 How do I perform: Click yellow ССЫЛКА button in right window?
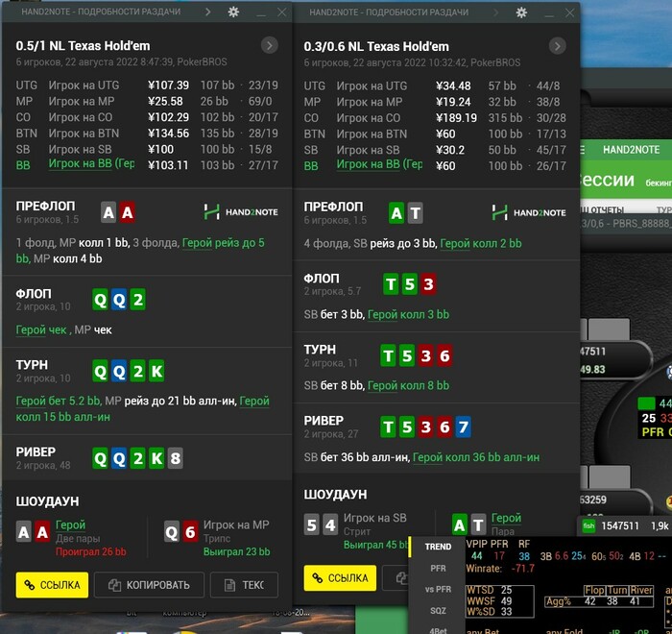point(340,578)
